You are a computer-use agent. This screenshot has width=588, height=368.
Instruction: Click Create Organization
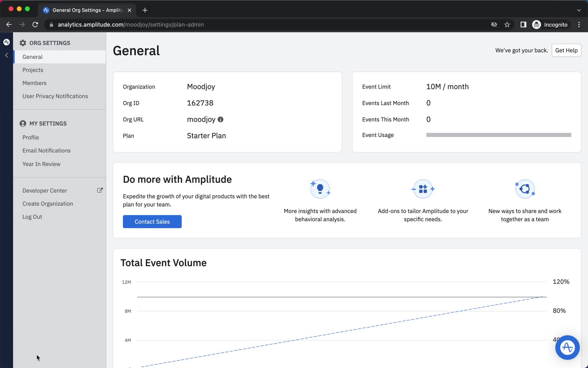coord(48,204)
